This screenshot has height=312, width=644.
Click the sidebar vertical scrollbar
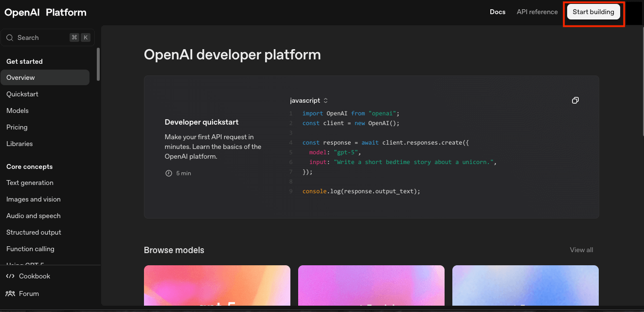coord(98,63)
